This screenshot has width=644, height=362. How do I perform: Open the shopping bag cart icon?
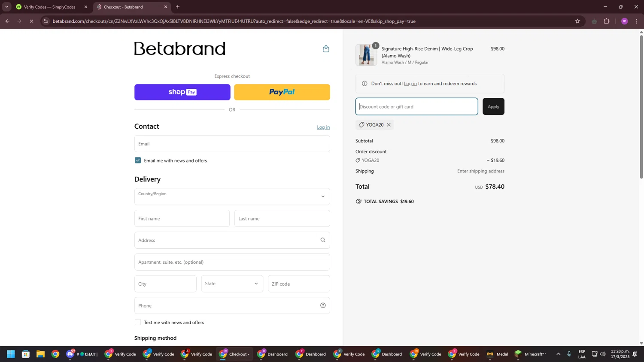coord(326,48)
